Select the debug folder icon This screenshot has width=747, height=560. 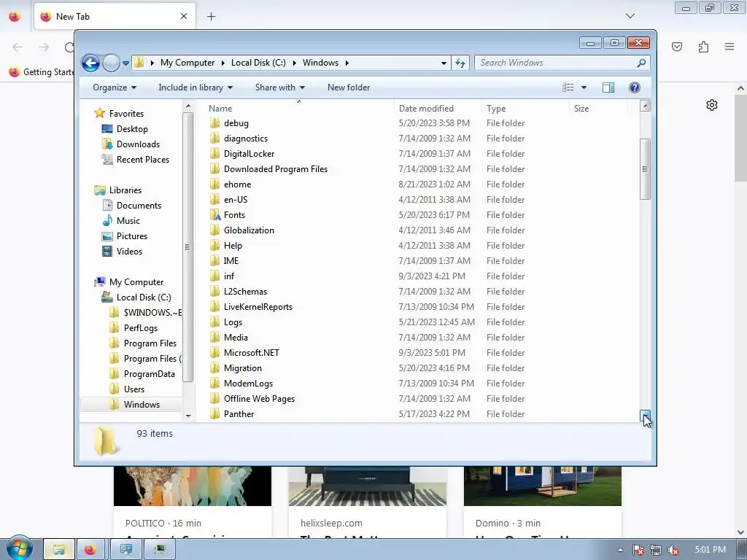pos(215,122)
